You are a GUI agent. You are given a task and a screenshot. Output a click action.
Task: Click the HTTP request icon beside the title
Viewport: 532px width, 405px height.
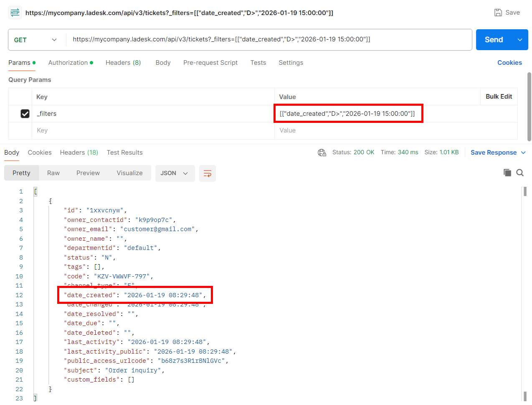[x=15, y=13]
